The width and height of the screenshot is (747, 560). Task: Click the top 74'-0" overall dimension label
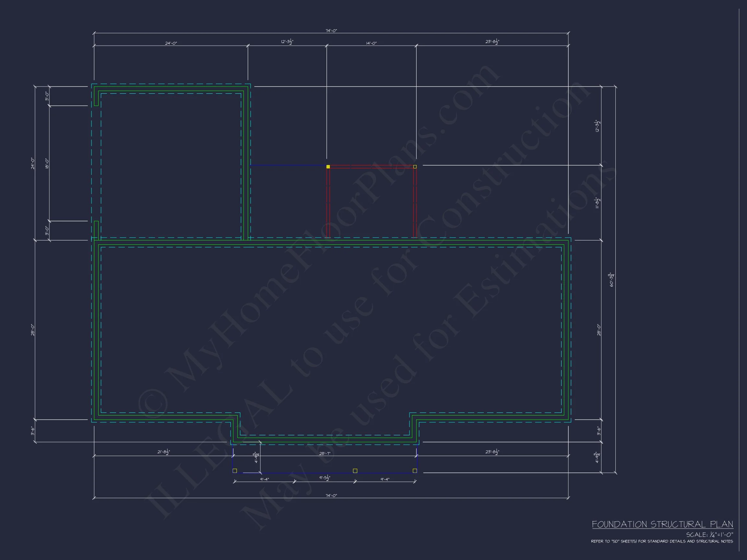(x=331, y=31)
